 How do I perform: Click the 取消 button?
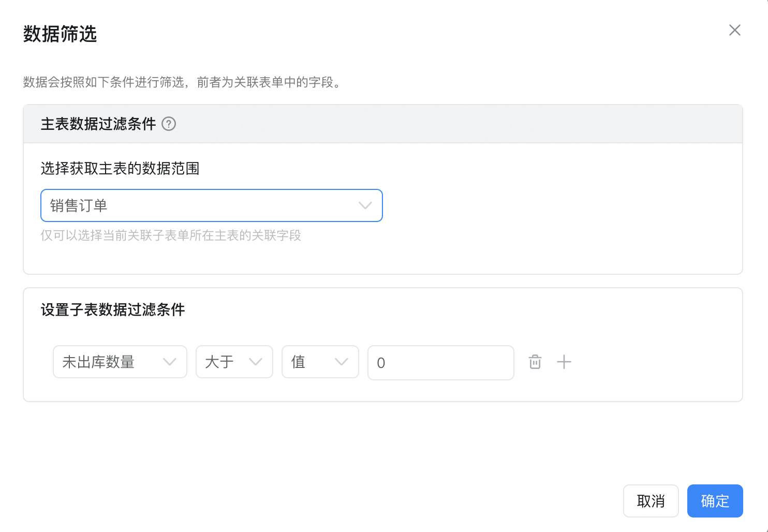click(651, 501)
